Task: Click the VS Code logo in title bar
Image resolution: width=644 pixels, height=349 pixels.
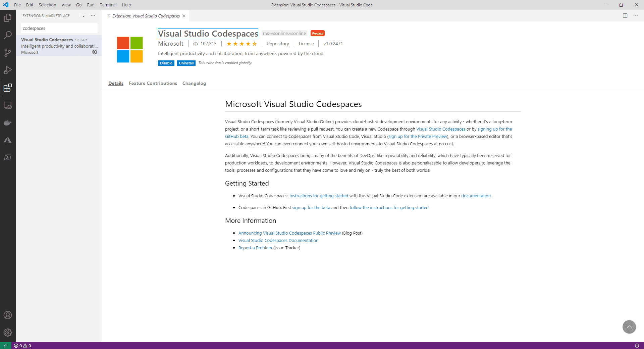Action: tap(6, 5)
